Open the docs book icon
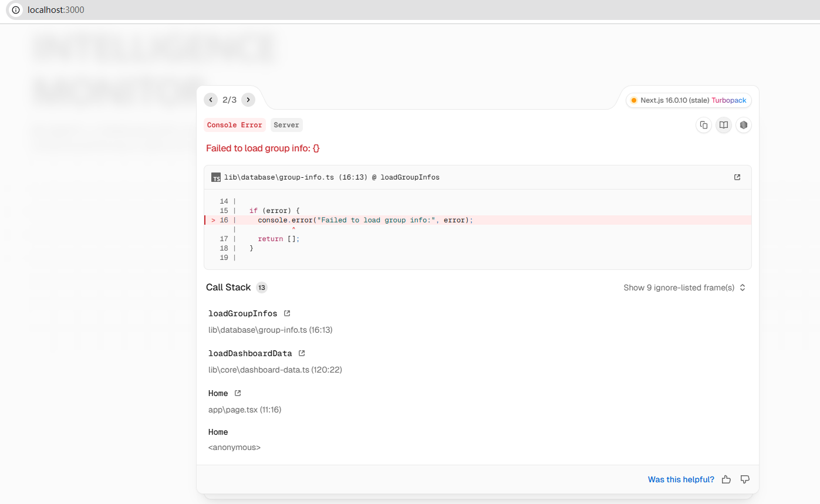This screenshot has height=504, width=820. coord(724,125)
